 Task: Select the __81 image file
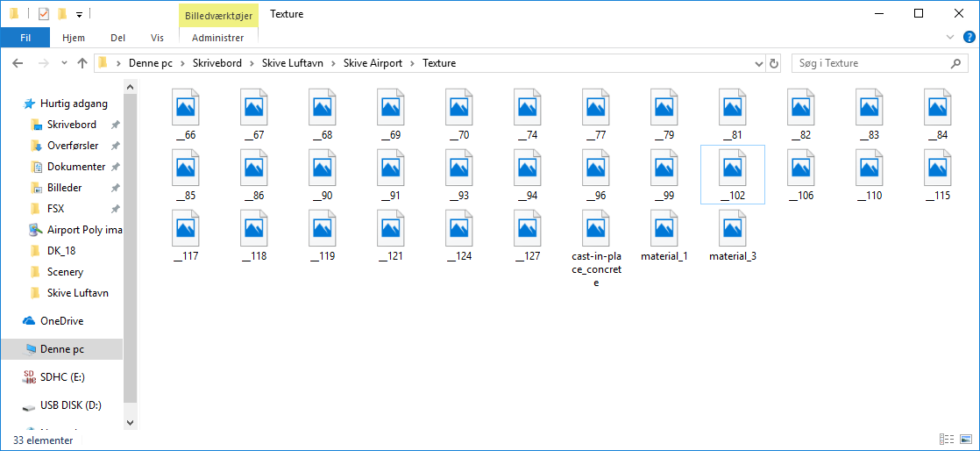pyautogui.click(x=733, y=114)
